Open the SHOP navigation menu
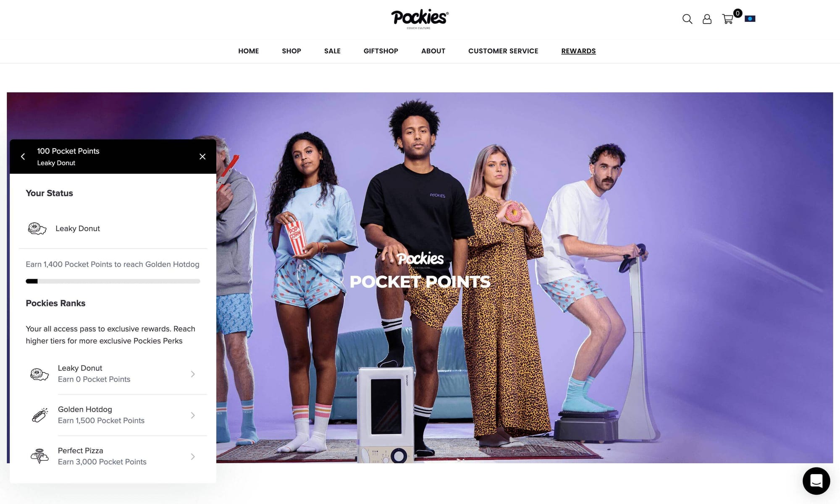Image resolution: width=840 pixels, height=504 pixels. coord(291,51)
